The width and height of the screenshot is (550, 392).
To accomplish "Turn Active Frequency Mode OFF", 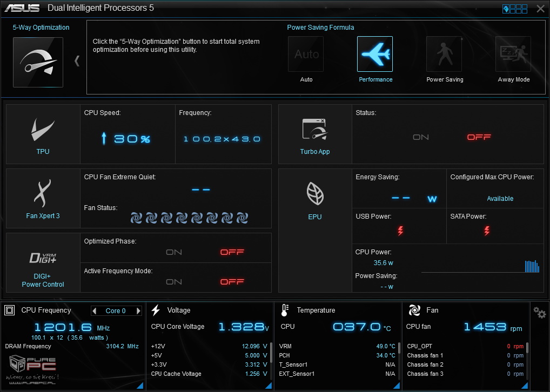I will [232, 282].
